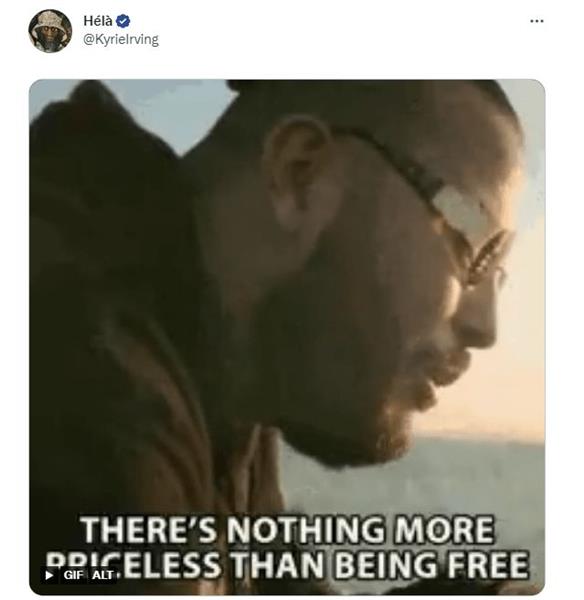Click the play triangle icon on the GIF

(x=49, y=575)
